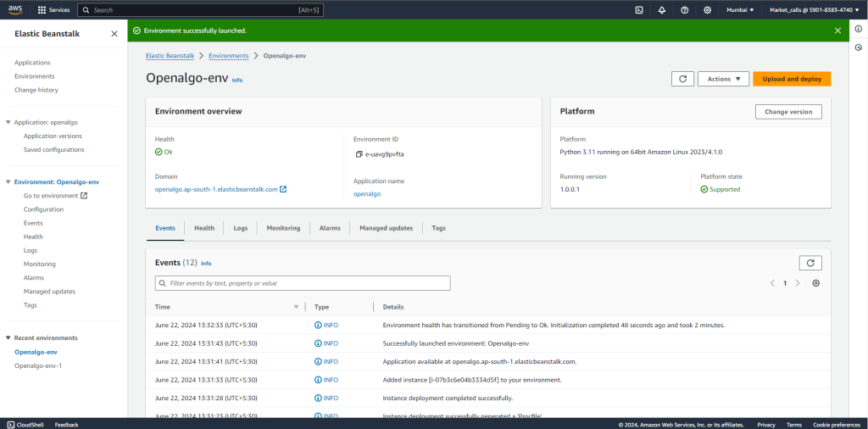Open the settings gear in top bar
Screen dimensions: 868x429
(x=707, y=10)
